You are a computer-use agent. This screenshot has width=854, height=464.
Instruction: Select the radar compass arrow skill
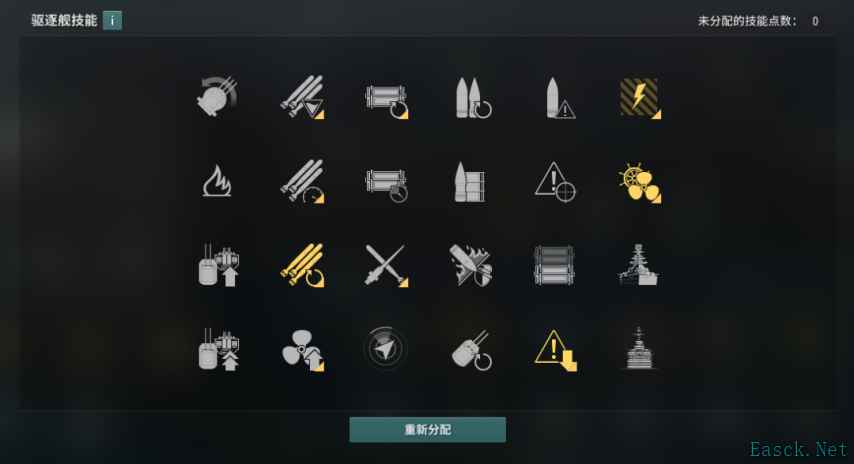[385, 348]
